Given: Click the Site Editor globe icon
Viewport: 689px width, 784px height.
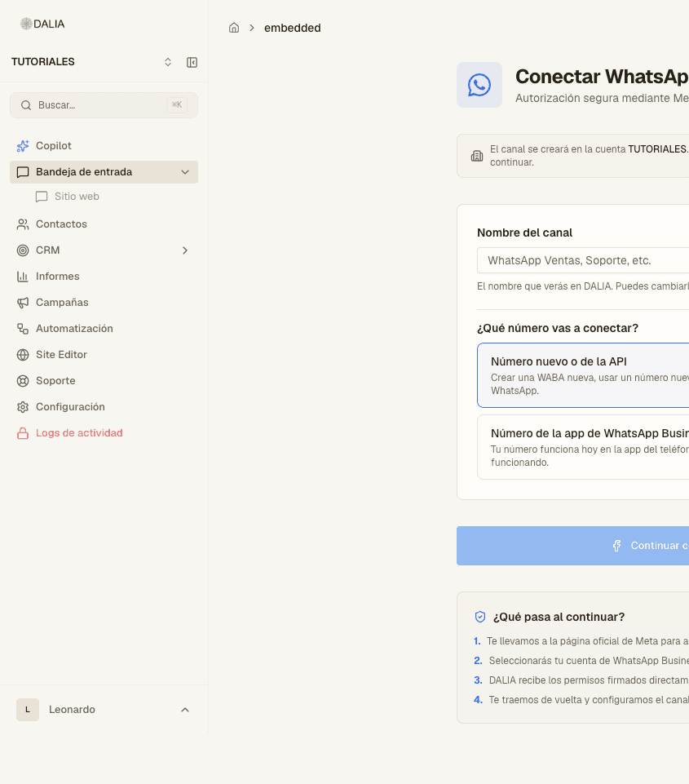Looking at the screenshot, I should [x=23, y=355].
